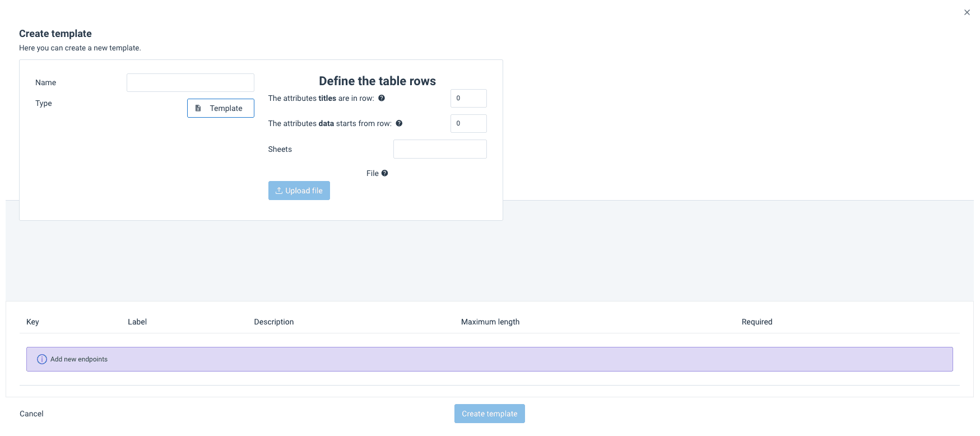
Task: Click the Required column header
Action: pyautogui.click(x=756, y=322)
